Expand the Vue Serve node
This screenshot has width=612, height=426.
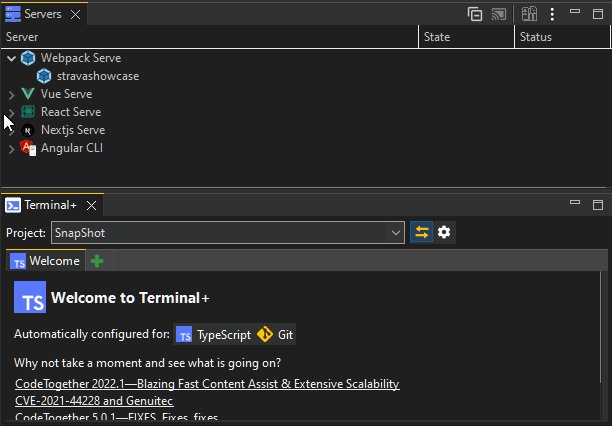pyautogui.click(x=11, y=95)
